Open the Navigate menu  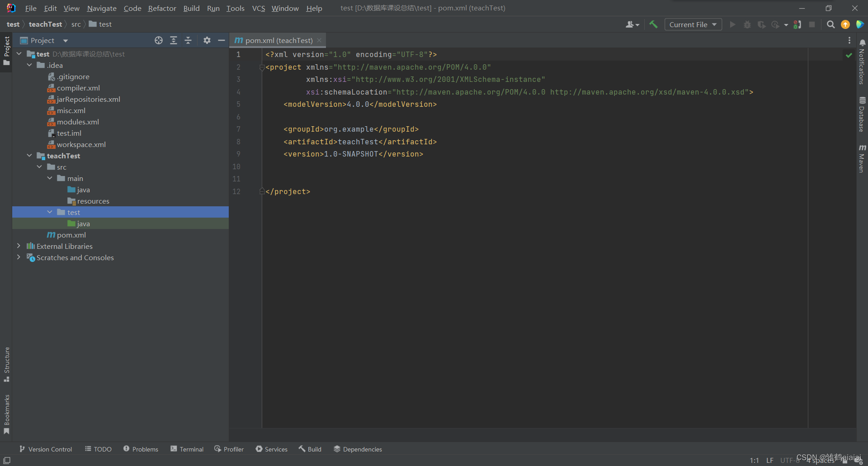pos(102,8)
